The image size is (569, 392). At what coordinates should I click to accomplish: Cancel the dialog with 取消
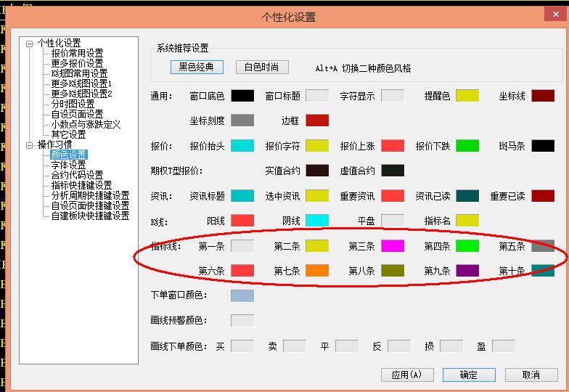click(531, 375)
